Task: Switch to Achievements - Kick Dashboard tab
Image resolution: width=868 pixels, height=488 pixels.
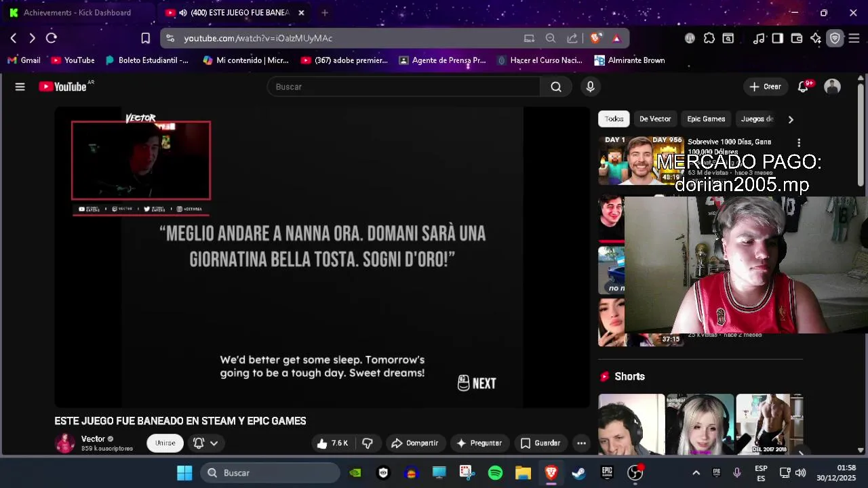Action: [x=77, y=12]
